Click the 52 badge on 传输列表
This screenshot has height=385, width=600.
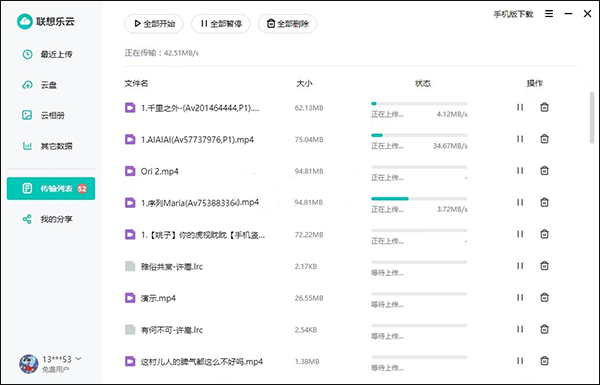[x=82, y=188]
